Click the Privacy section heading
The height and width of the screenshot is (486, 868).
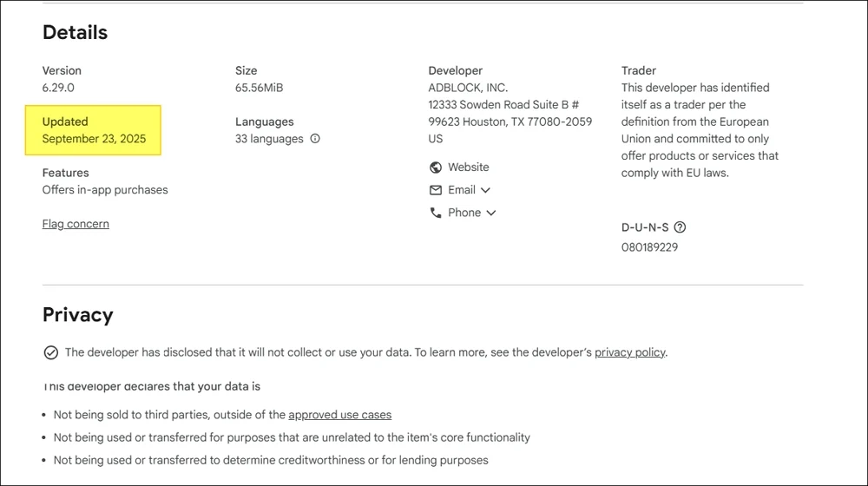(x=78, y=314)
